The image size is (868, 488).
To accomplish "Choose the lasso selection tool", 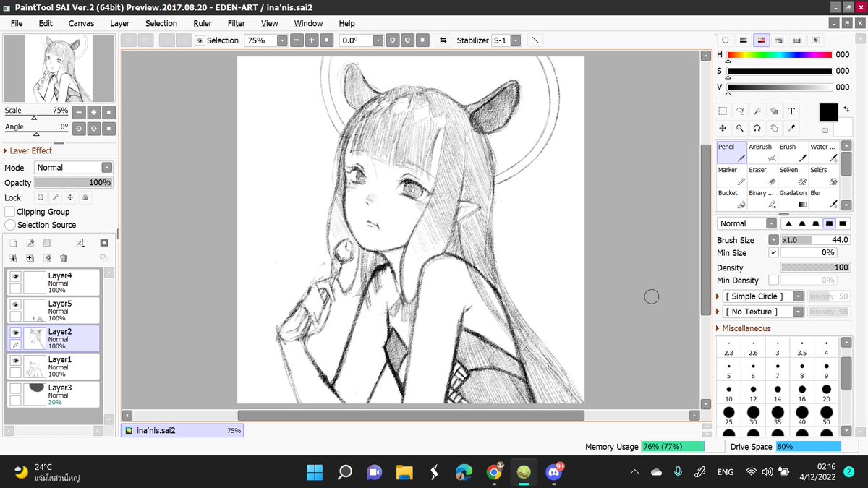I will (740, 111).
